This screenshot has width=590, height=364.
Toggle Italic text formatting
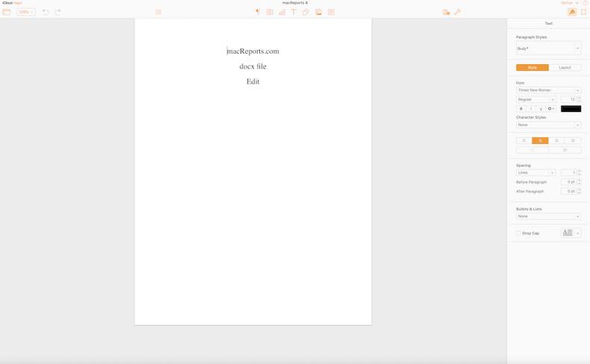coord(531,109)
